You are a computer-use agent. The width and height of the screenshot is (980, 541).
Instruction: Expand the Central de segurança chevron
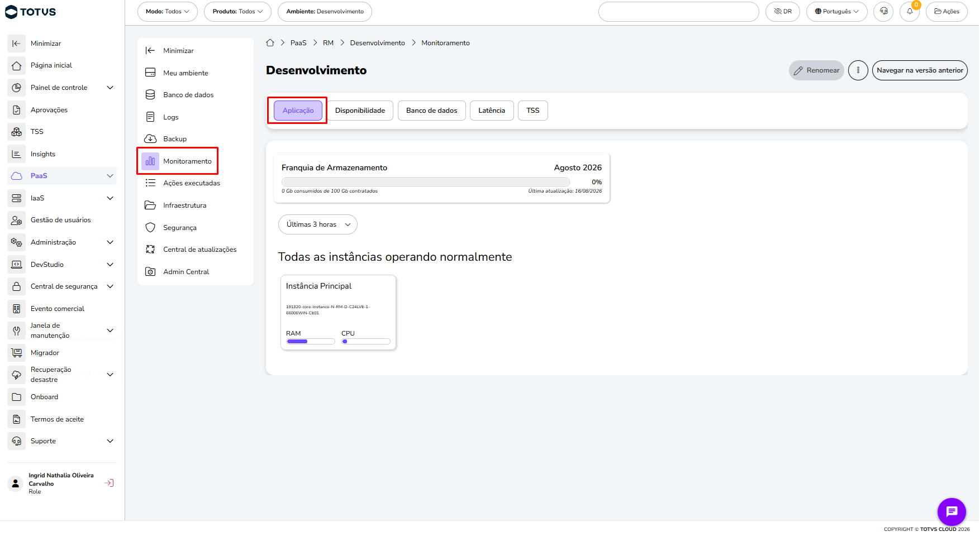(110, 286)
